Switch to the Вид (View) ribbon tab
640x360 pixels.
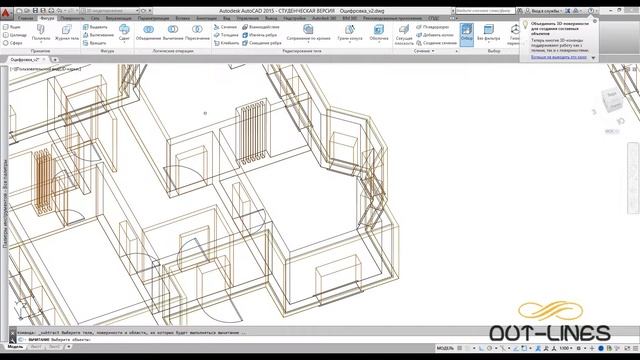[227, 18]
